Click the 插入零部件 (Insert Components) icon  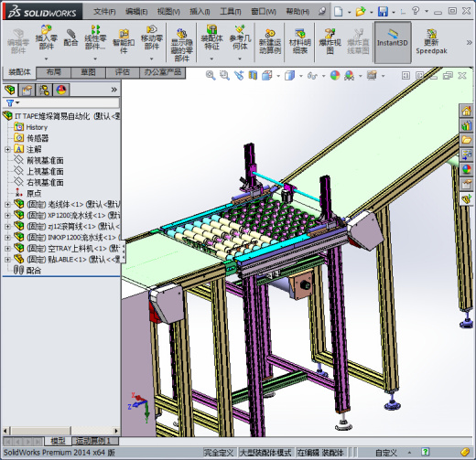[x=47, y=37]
